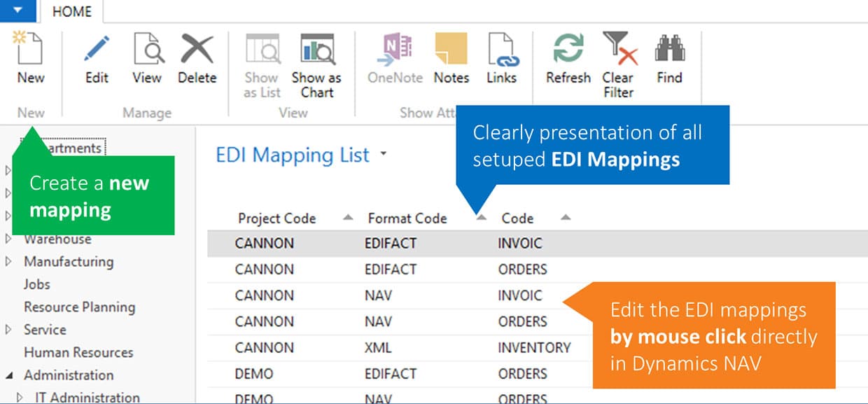Viewport: 868px width, 404px height.
Task: Click the Edit pencil icon
Action: [97, 48]
